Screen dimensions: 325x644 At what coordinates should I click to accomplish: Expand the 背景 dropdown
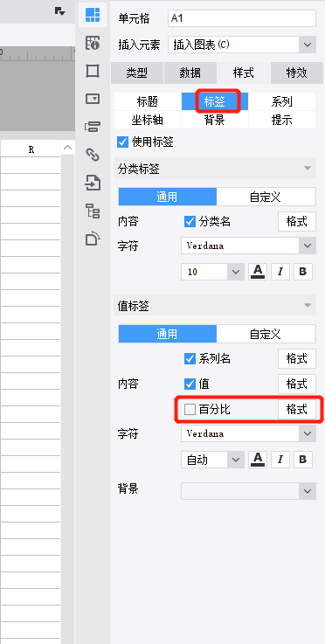(x=249, y=491)
